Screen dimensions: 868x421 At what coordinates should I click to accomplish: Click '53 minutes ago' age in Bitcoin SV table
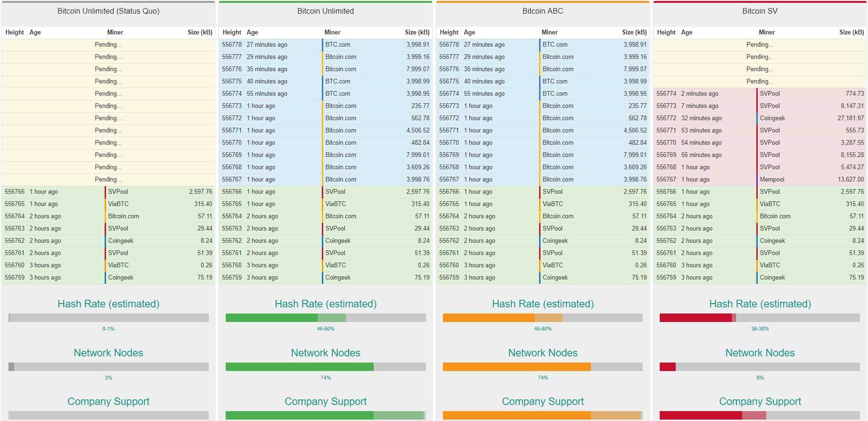(701, 130)
